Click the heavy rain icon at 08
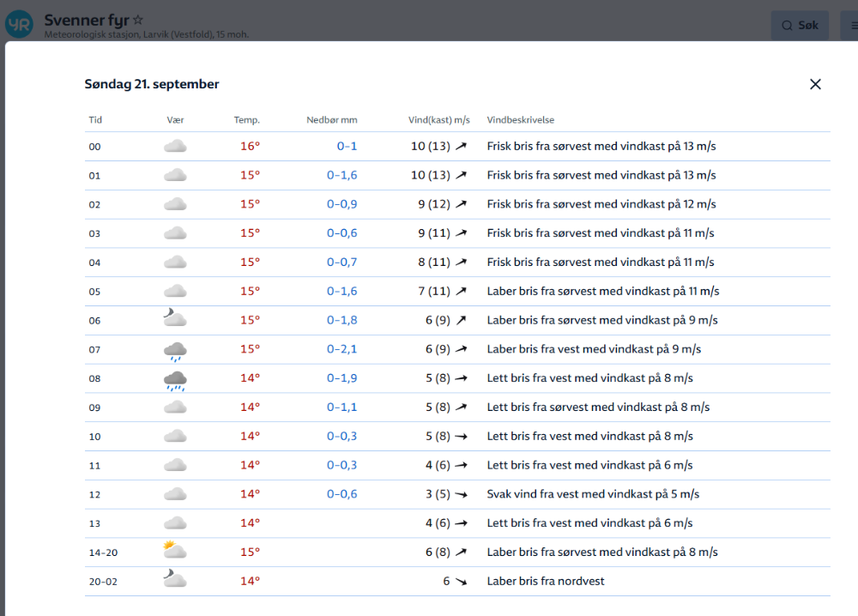Viewport: 858px width, 616px height. [x=175, y=379]
